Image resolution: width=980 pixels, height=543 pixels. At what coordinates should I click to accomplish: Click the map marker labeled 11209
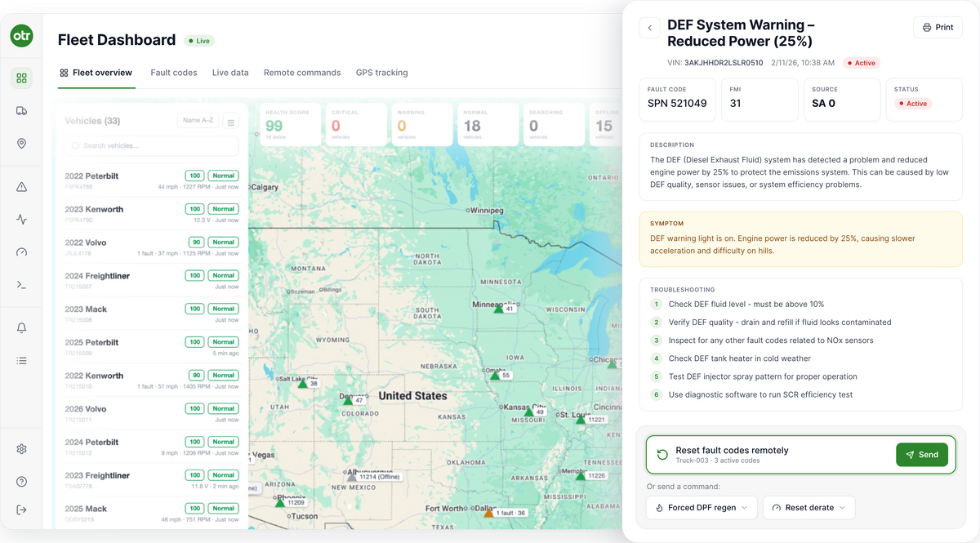point(280,503)
